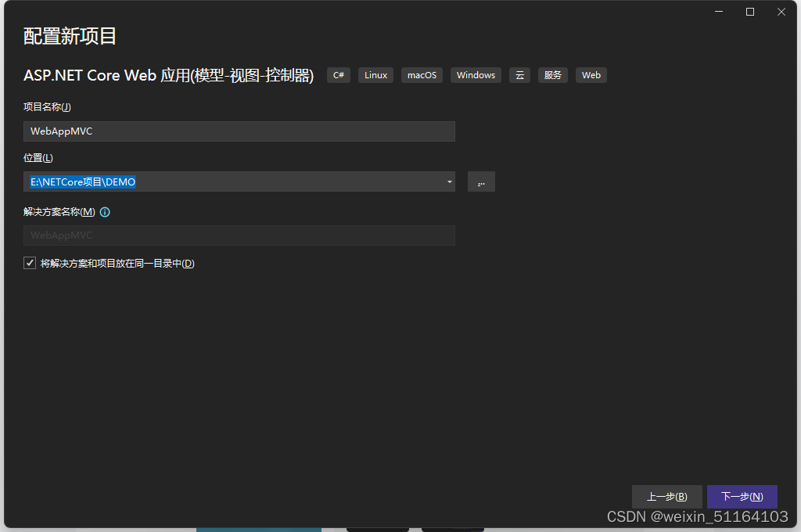Select the 云 tag
Image resolution: width=801 pixels, height=532 pixels.
[519, 75]
